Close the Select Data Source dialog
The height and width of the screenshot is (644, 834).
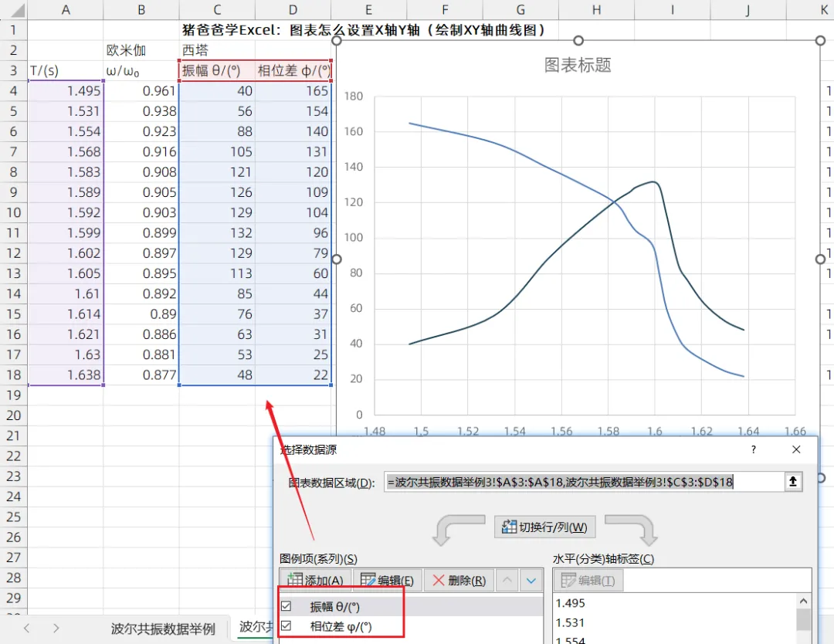[796, 450]
